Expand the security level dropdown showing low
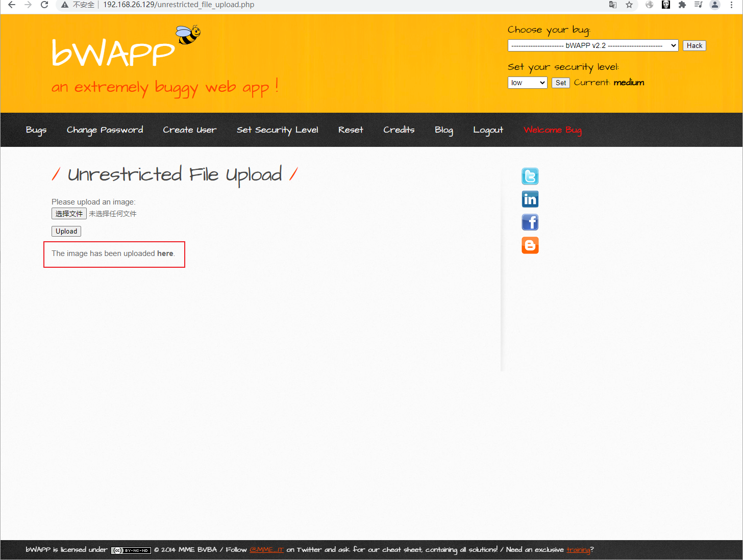Viewport: 743px width, 560px height. click(x=528, y=83)
